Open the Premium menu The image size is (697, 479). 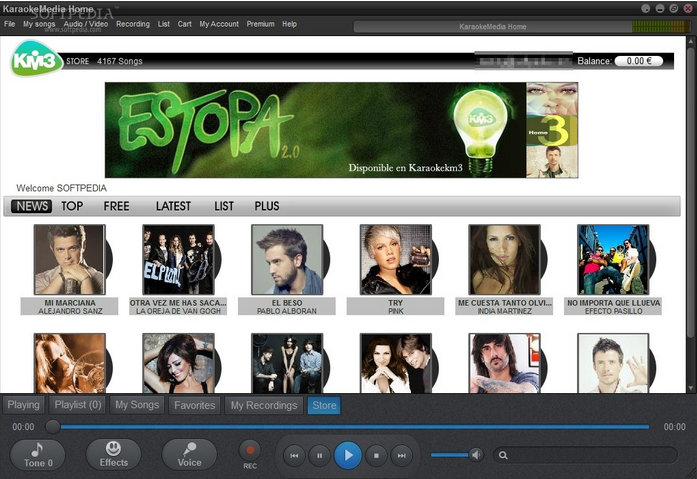[x=260, y=24]
